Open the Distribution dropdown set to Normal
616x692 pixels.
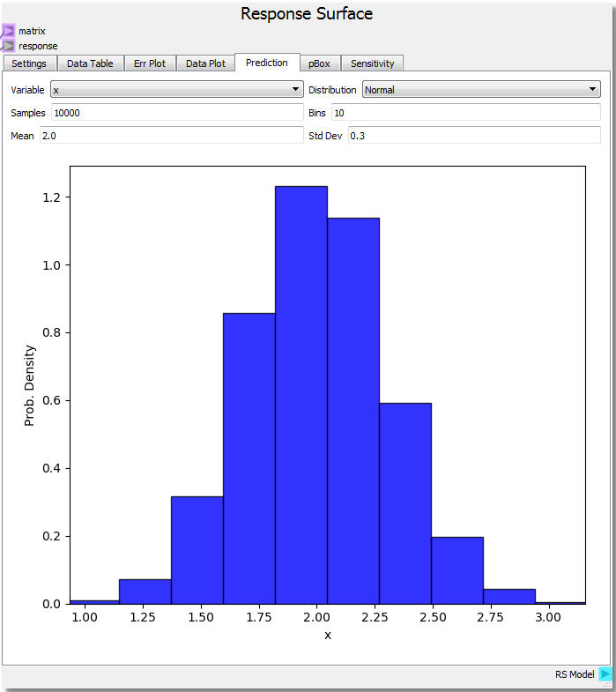(x=481, y=90)
